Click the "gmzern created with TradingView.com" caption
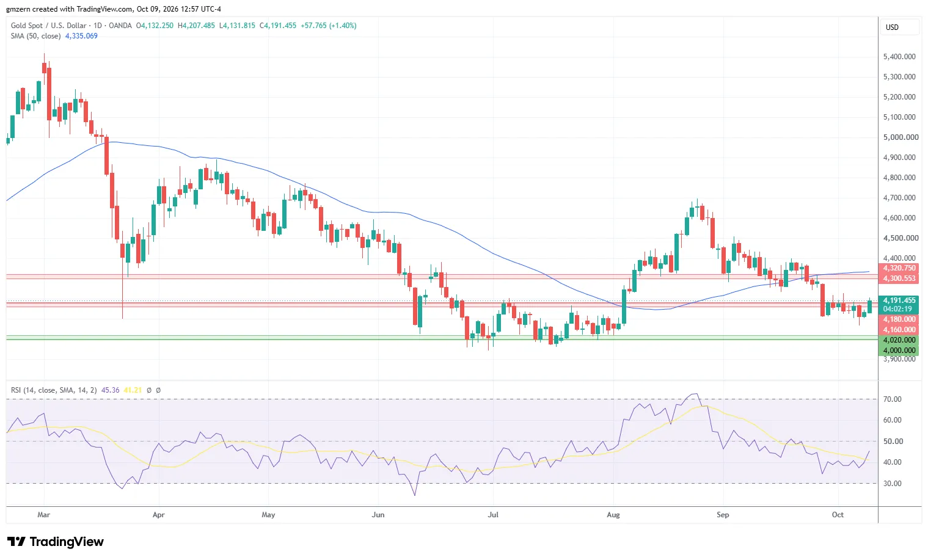This screenshot has height=560, width=928. [x=69, y=9]
